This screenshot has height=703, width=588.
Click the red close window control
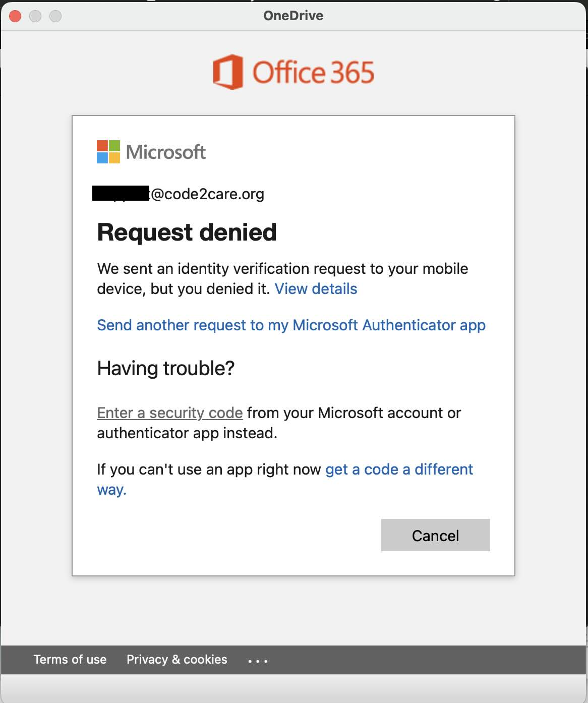15,16
